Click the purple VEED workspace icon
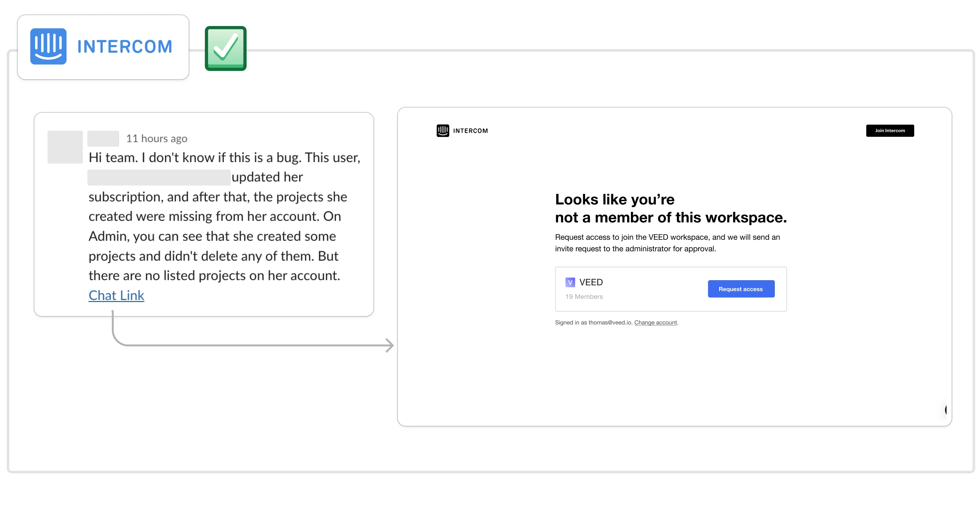The width and height of the screenshot is (980, 509). (x=570, y=282)
